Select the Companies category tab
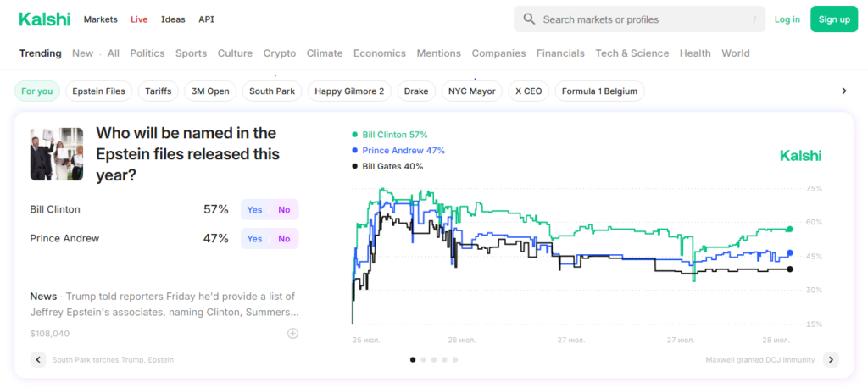This screenshot has width=868, height=388. pyautogui.click(x=498, y=53)
